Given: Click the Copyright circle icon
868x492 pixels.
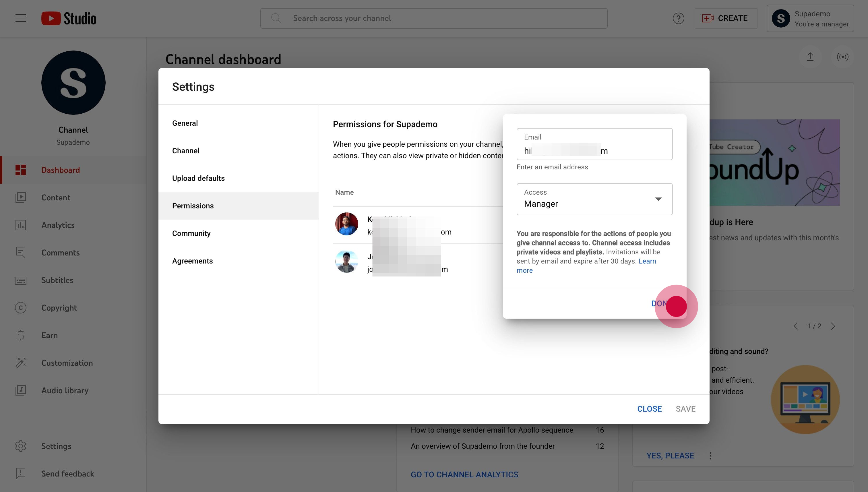Looking at the screenshot, I should point(21,308).
